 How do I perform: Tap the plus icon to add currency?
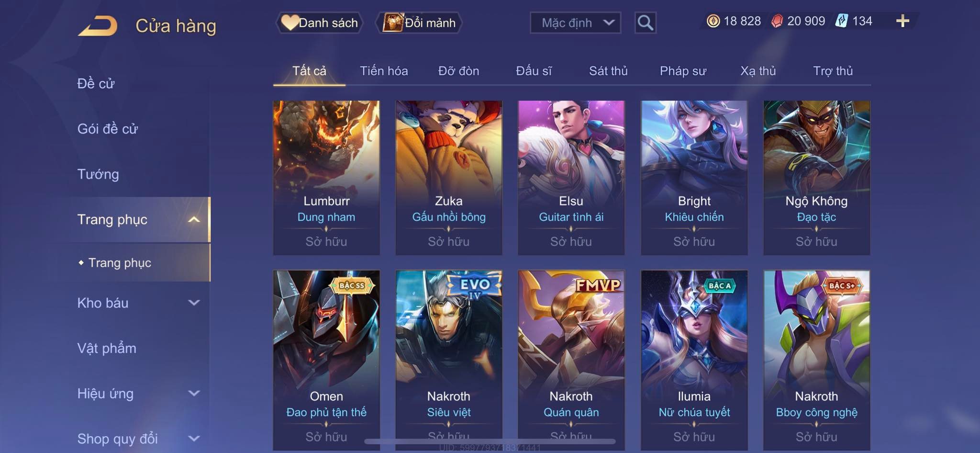click(x=902, y=21)
